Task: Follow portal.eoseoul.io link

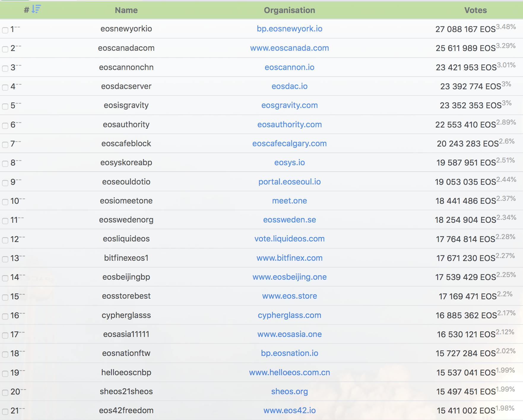Action: (x=289, y=182)
